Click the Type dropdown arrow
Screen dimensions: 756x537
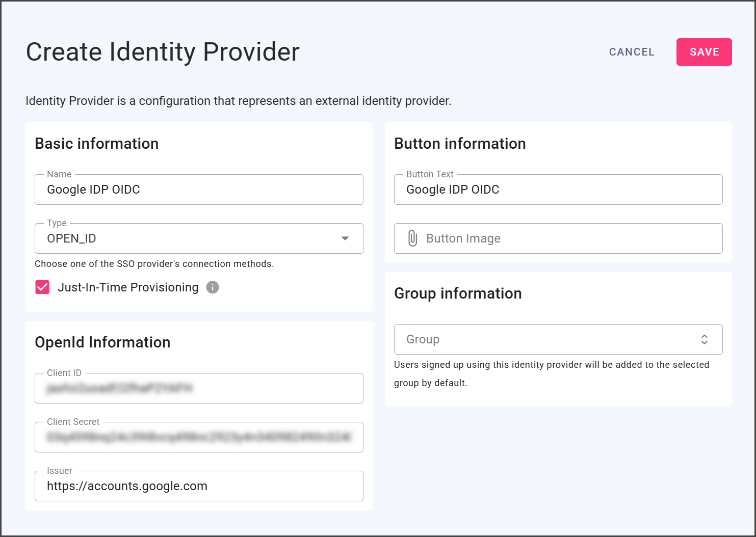click(345, 238)
